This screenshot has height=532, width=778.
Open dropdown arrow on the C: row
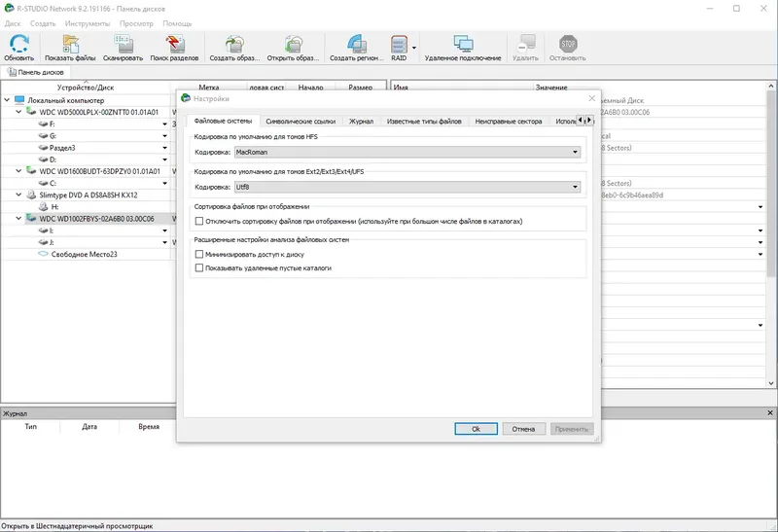(x=164, y=183)
